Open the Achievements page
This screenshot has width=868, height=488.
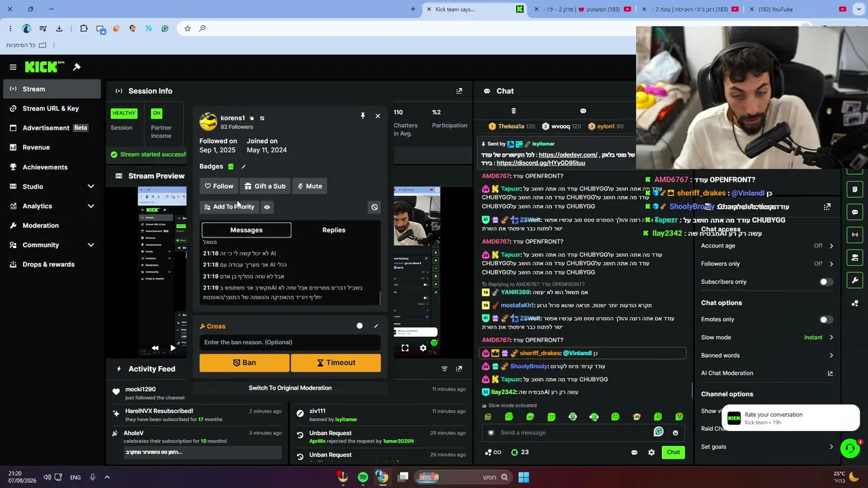pos(52,167)
